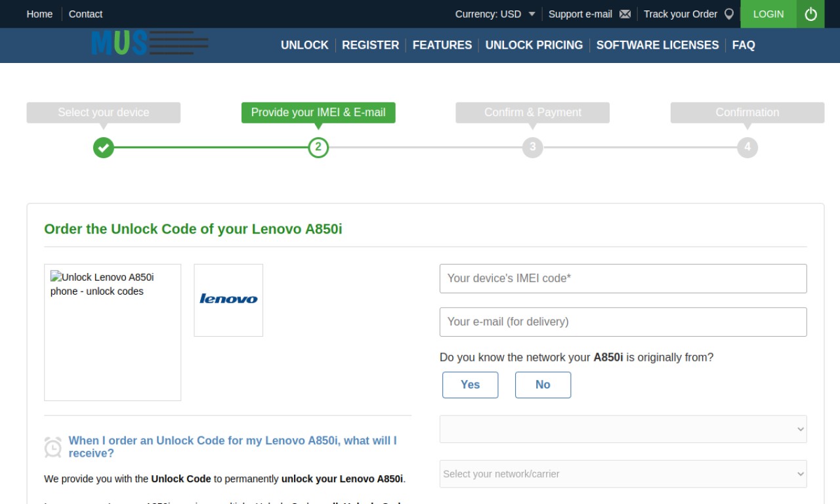
Task: Click the Home link
Action: pos(39,14)
